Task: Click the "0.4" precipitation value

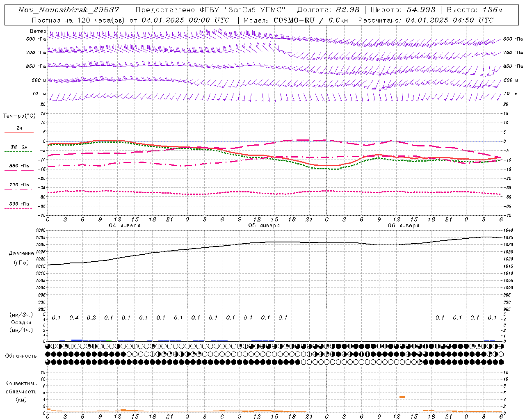Action: [x=74, y=318]
